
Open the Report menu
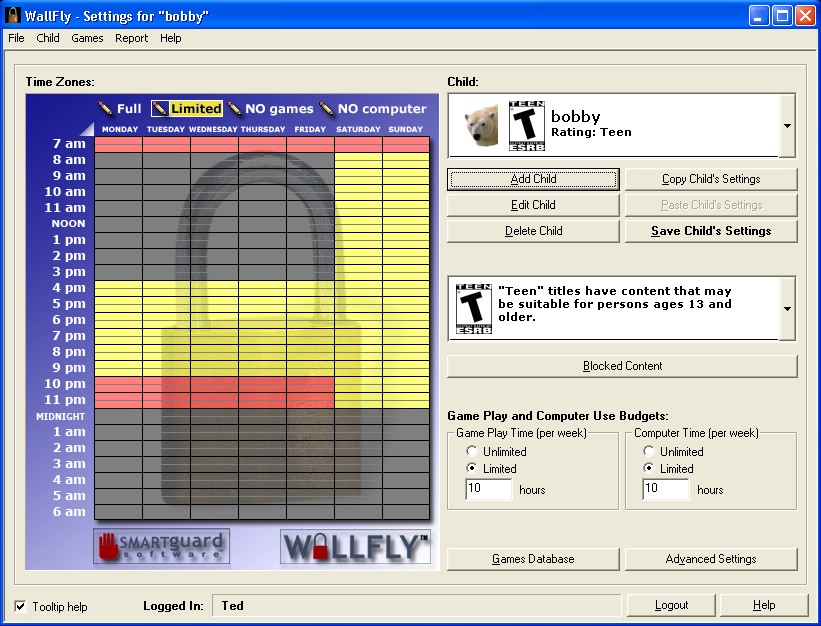click(x=131, y=38)
